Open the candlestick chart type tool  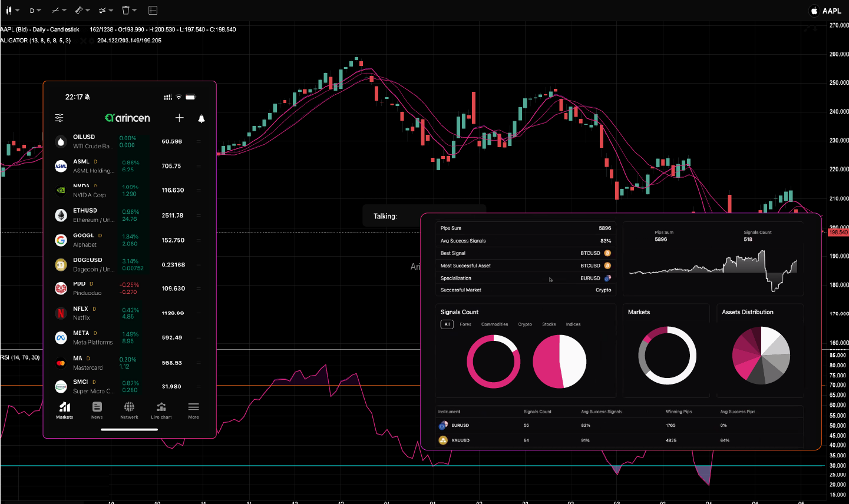[8, 11]
